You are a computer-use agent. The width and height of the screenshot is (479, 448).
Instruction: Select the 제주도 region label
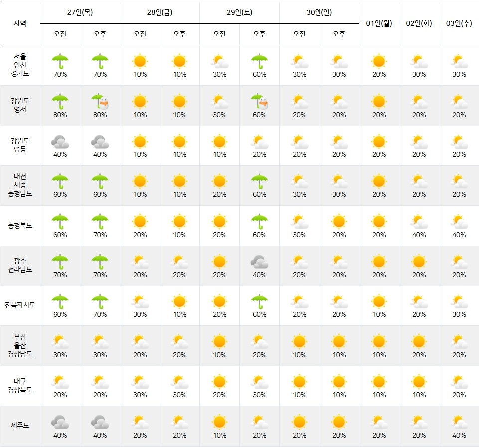(20, 425)
